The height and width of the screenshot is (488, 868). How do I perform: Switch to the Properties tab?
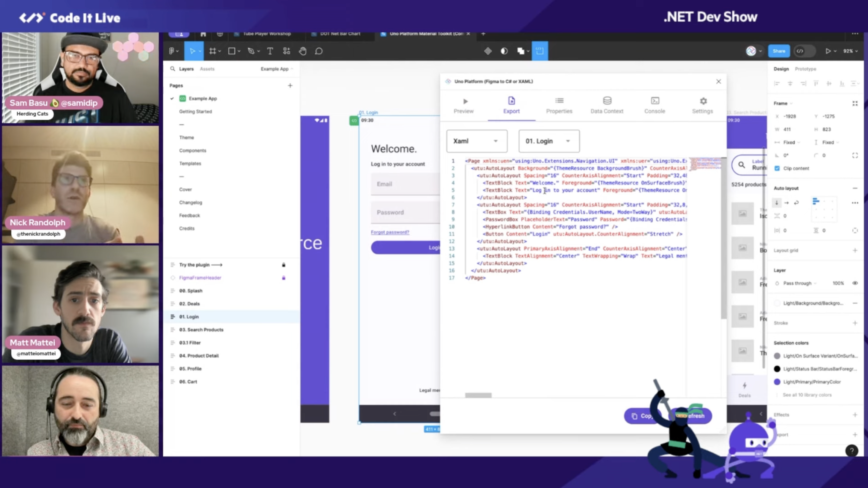(559, 106)
